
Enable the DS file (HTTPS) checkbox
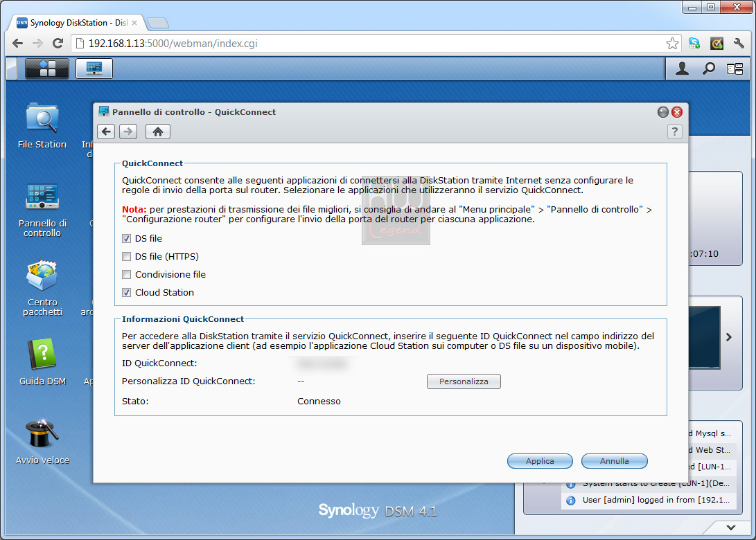126,256
